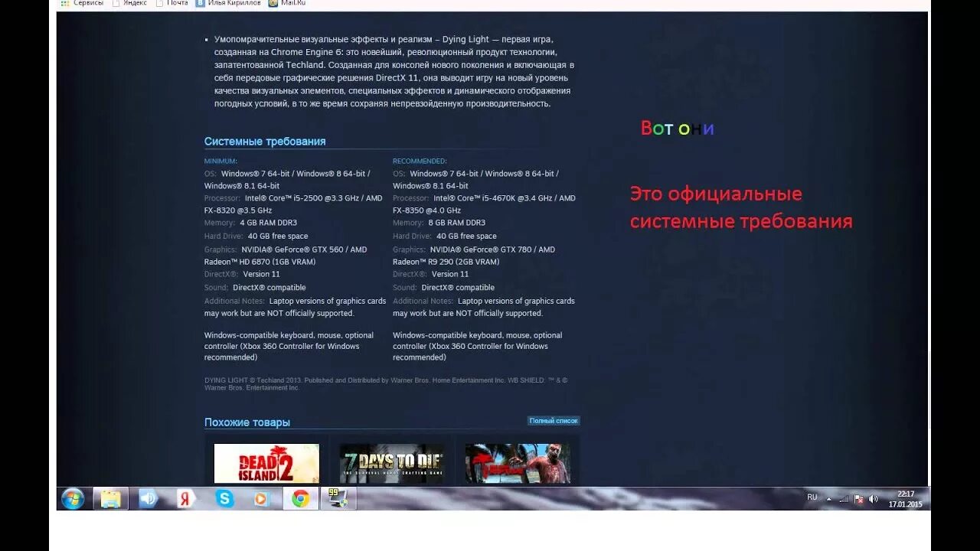This screenshot has height=551, width=980.
Task: Open Action Center flag icon in tray
Action: click(x=858, y=499)
